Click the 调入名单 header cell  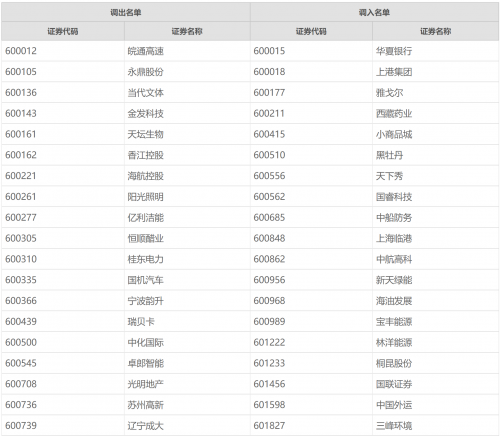[374, 12]
